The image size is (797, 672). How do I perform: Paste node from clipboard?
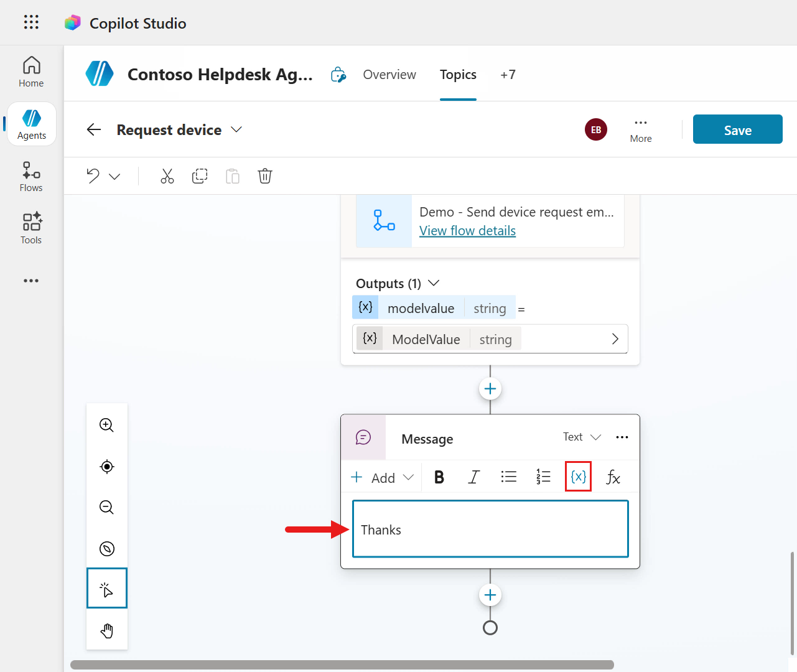[x=233, y=176]
